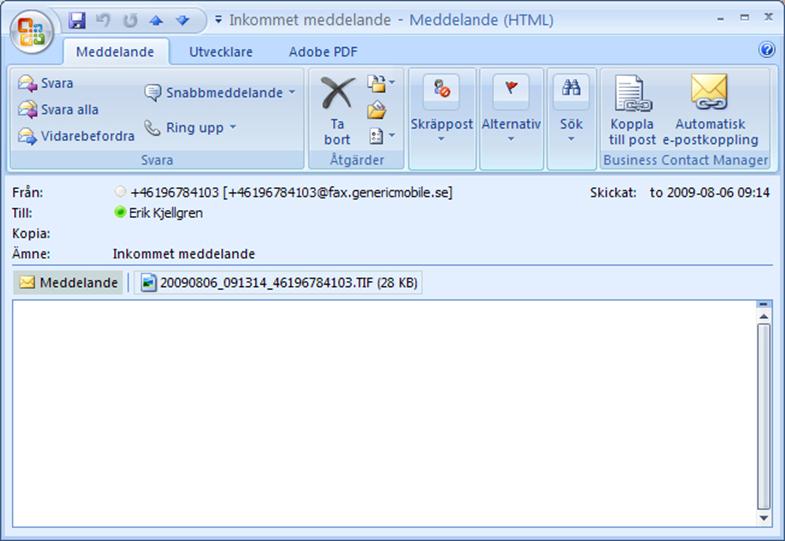785x541 pixels.
Task: Expand the Skräppost dropdown arrow
Action: click(441, 139)
